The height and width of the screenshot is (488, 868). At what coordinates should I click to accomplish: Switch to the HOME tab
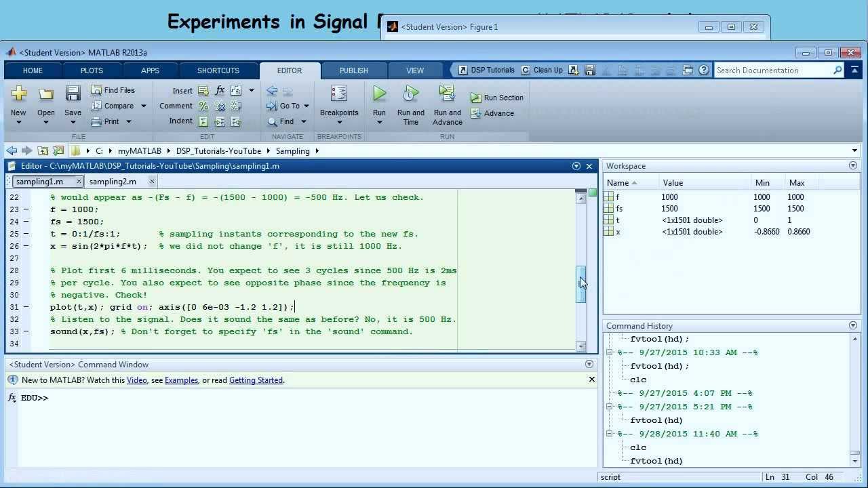coord(33,70)
